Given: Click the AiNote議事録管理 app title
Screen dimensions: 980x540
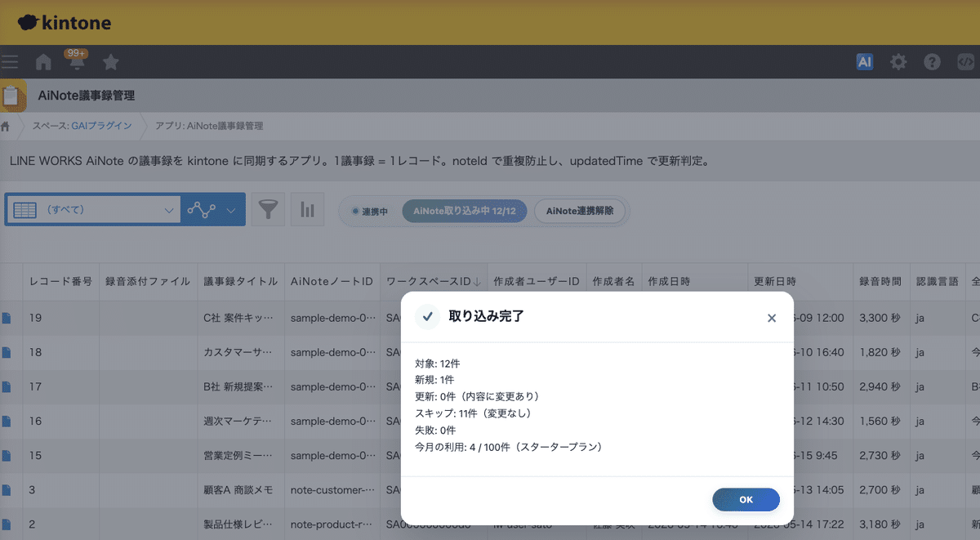Looking at the screenshot, I should (87, 96).
